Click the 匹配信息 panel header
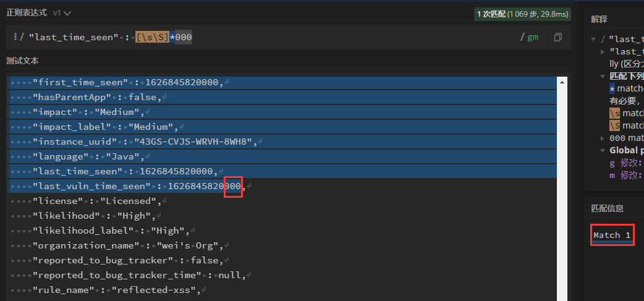The height and width of the screenshot is (301, 644). click(607, 209)
